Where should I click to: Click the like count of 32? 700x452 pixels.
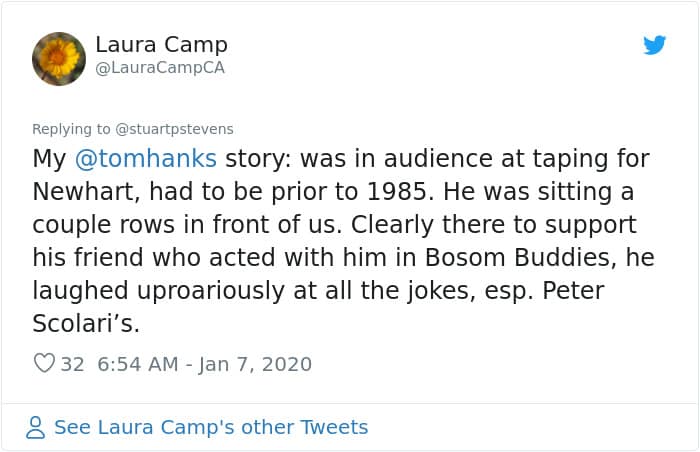tap(72, 364)
